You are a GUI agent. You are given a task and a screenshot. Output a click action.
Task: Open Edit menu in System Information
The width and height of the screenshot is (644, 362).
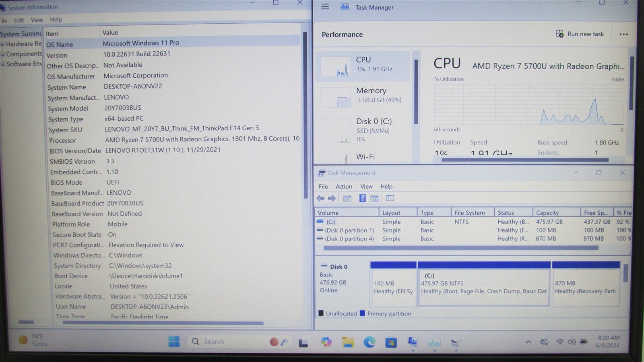tap(19, 20)
